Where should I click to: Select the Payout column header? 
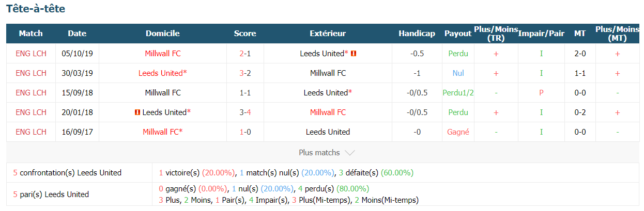[x=458, y=34]
